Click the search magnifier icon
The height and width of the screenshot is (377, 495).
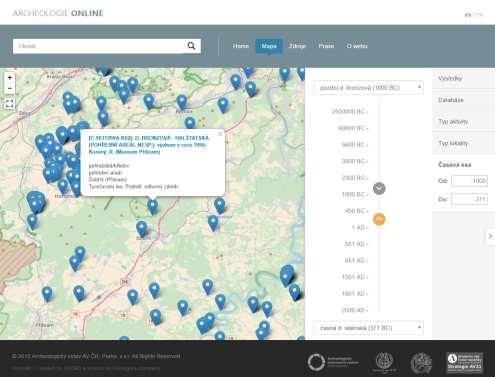coord(191,46)
